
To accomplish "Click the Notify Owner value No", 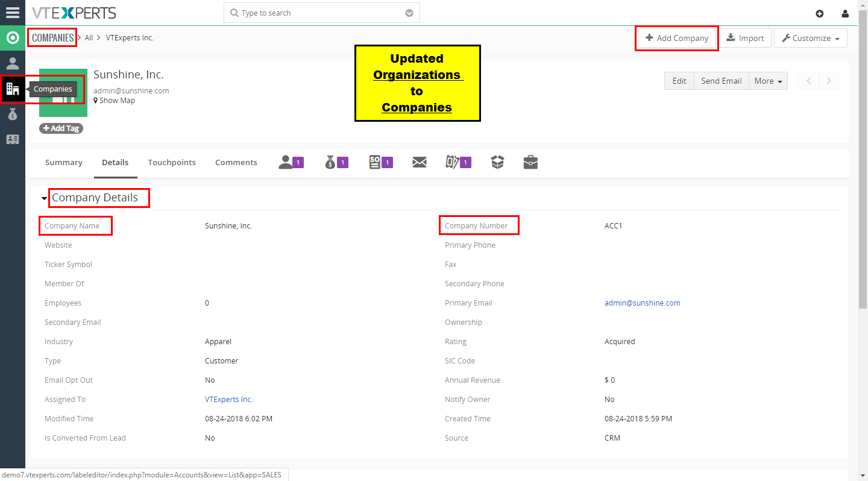I will click(609, 400).
